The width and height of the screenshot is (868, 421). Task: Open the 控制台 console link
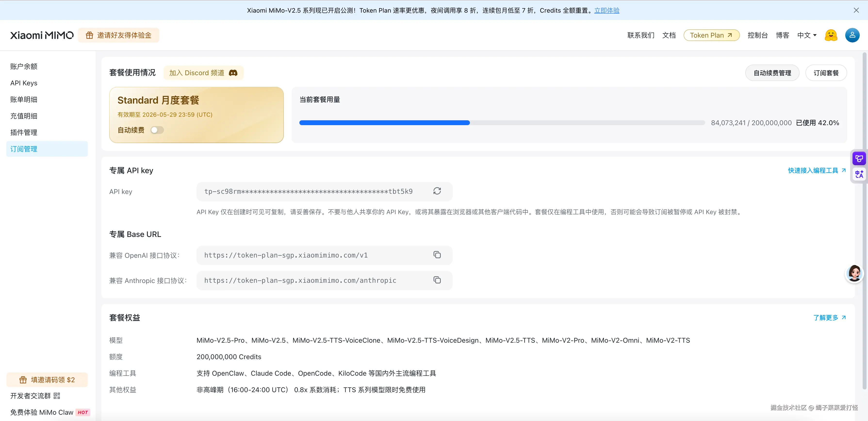coord(757,35)
